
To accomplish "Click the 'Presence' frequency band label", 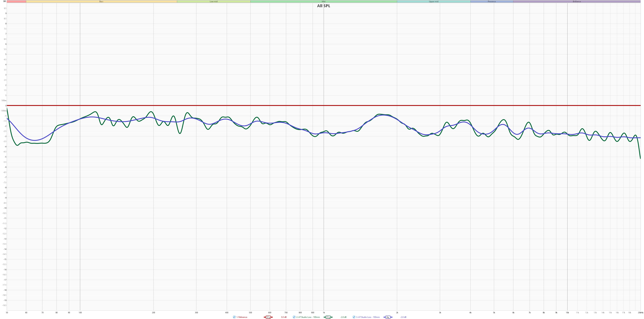I will click(492, 2).
